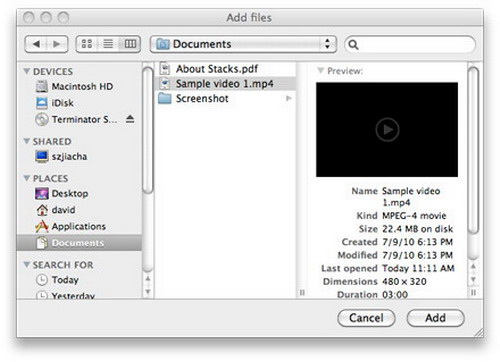Click the Cancel button
This screenshot has width=500, height=362.
(366, 318)
